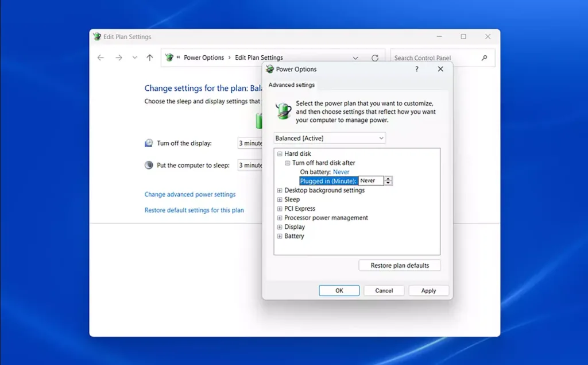Collapse the Hard disk tree node
Viewport: 588px width, 365px height.
[x=280, y=153]
